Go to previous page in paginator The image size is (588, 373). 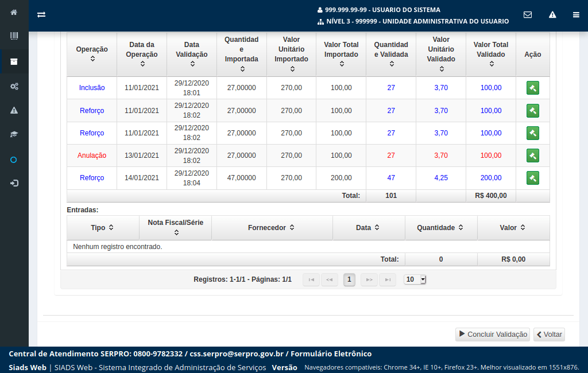(329, 279)
